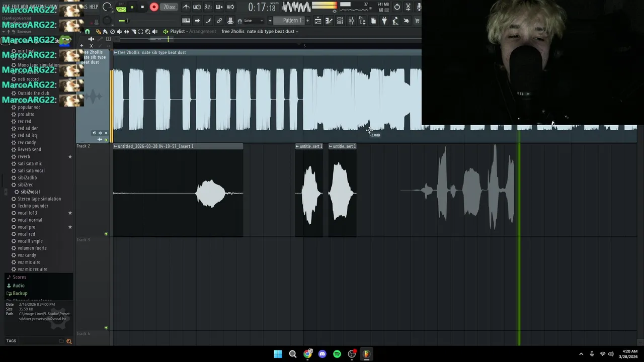Toggle favorite star on vocal lo13 preset

tap(70, 213)
